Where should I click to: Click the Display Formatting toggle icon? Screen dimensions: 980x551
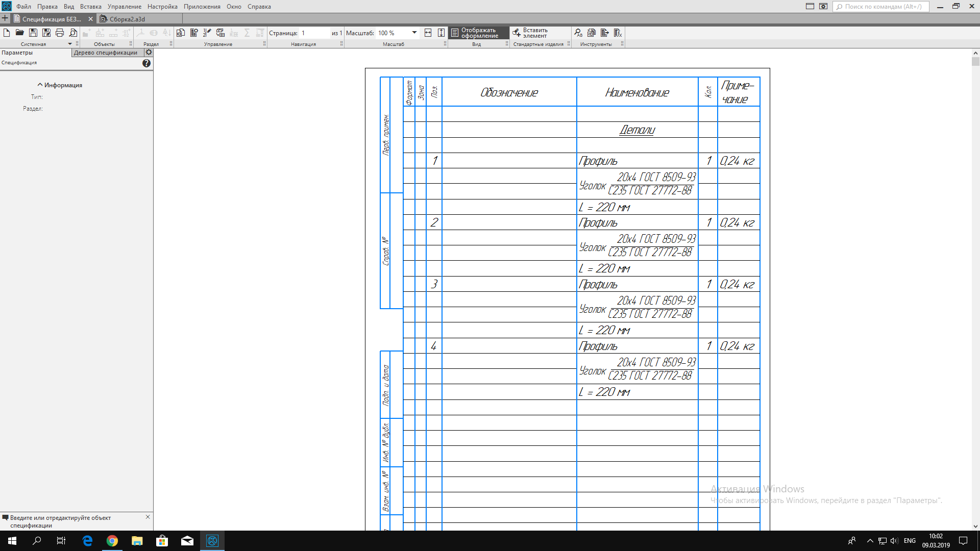(x=455, y=33)
